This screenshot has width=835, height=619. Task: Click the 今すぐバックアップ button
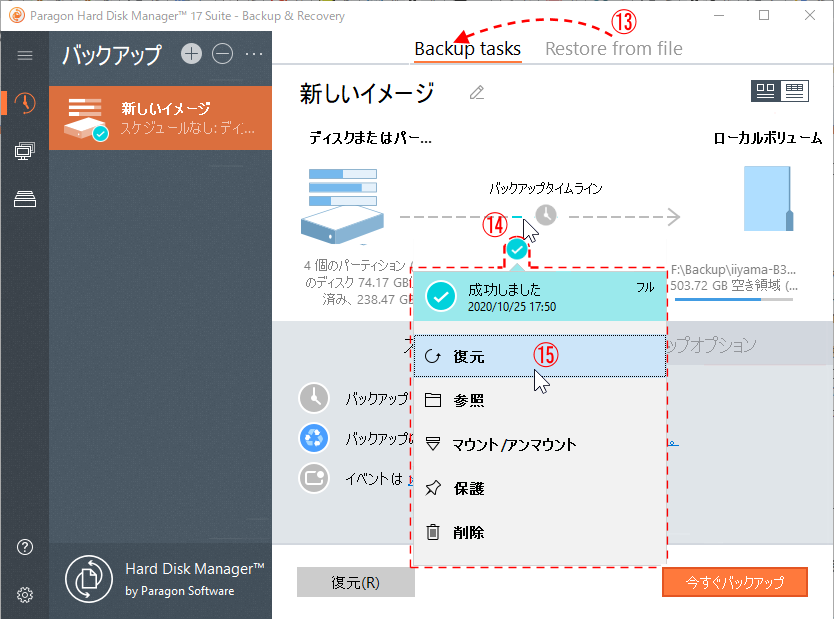[x=734, y=582]
